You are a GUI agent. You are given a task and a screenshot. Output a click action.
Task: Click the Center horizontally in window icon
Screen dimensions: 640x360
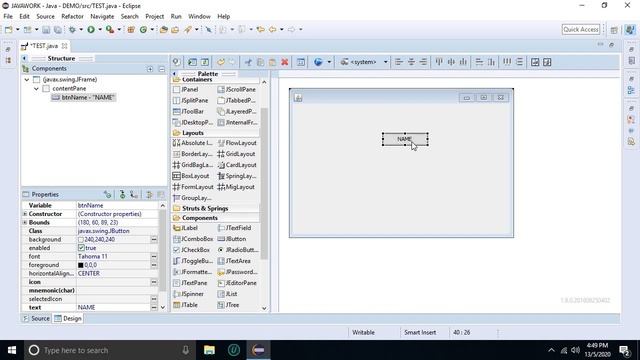pyautogui.click(x=535, y=62)
